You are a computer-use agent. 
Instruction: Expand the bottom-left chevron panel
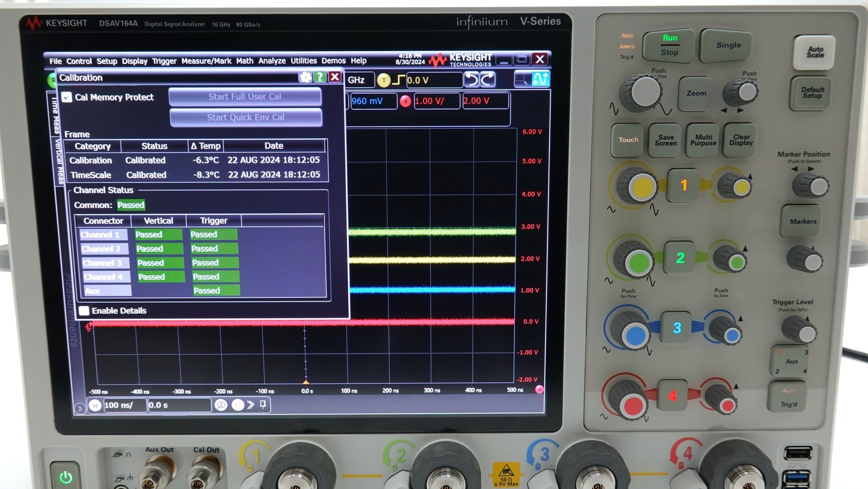coord(79,408)
